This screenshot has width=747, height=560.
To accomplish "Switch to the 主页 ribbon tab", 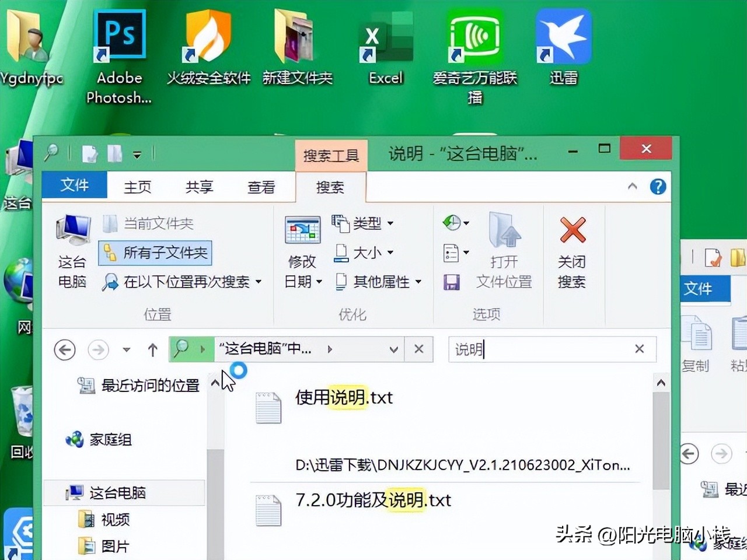I will coord(138,187).
